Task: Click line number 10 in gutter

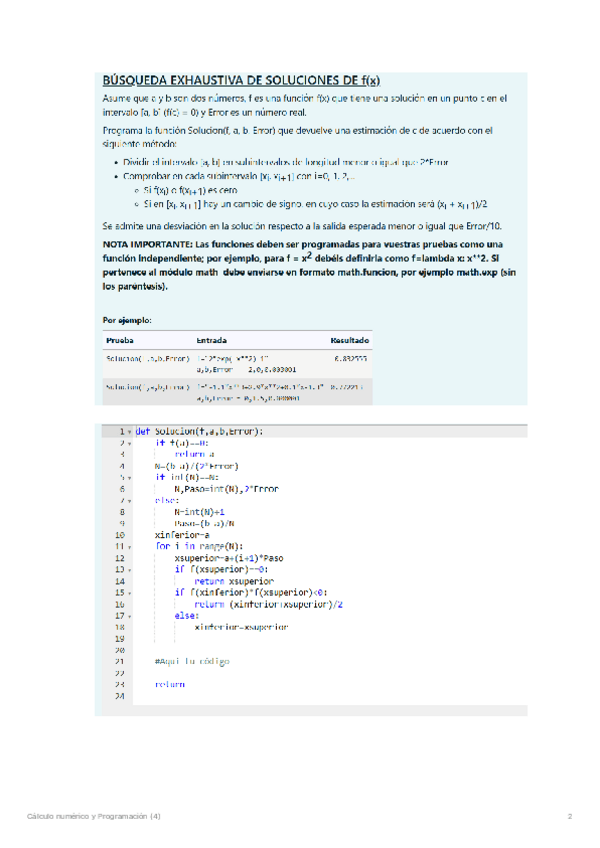Action: (x=118, y=535)
